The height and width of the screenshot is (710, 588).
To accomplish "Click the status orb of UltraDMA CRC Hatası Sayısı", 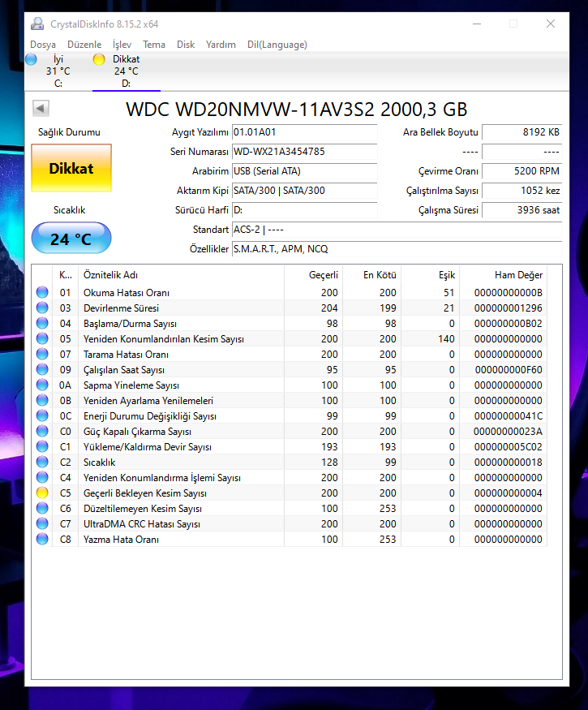I will point(42,523).
